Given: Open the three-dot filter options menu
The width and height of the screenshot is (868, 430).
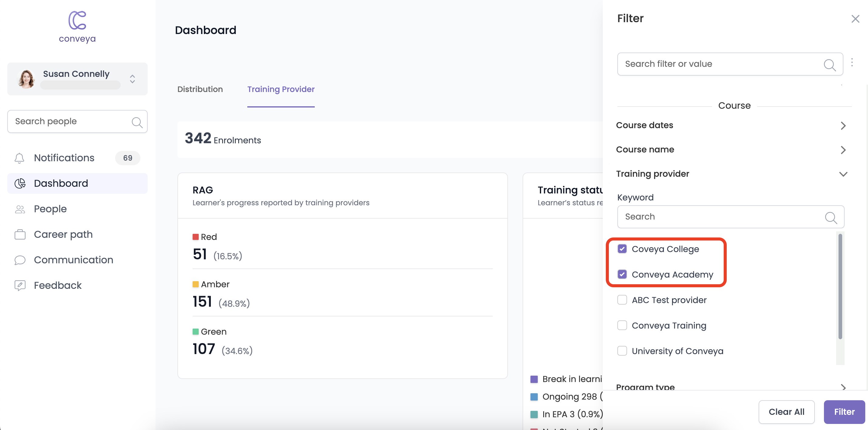Looking at the screenshot, I should 852,63.
